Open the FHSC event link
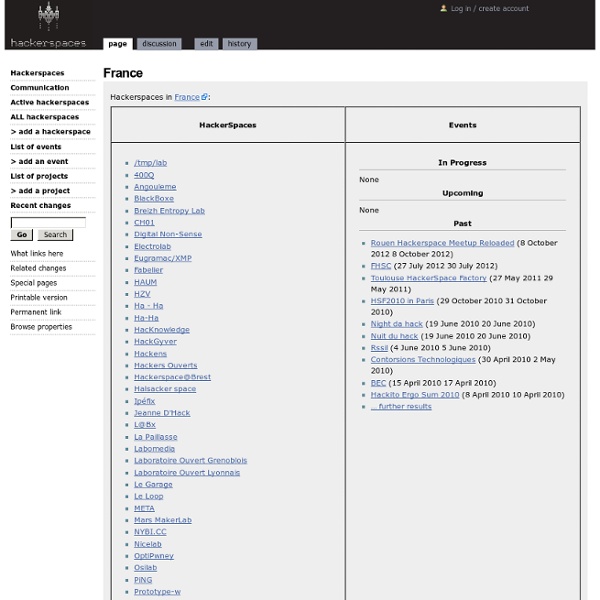This screenshot has height=600, width=600. (381, 266)
